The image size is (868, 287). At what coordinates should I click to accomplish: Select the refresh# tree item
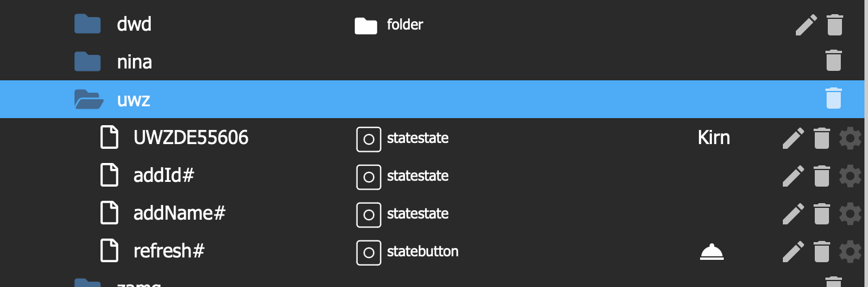[x=169, y=251]
